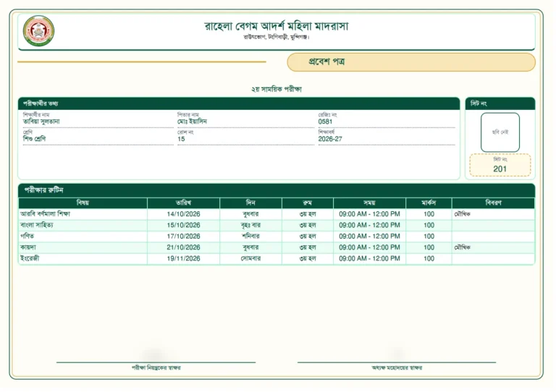This screenshot has height=392, width=556.
Task: Click the day বৃহঃ বার cell
Action: click(250, 225)
